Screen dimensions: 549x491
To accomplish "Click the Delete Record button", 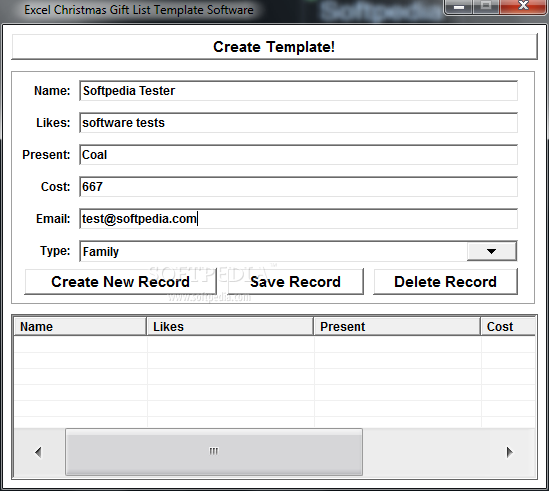I will [x=445, y=282].
